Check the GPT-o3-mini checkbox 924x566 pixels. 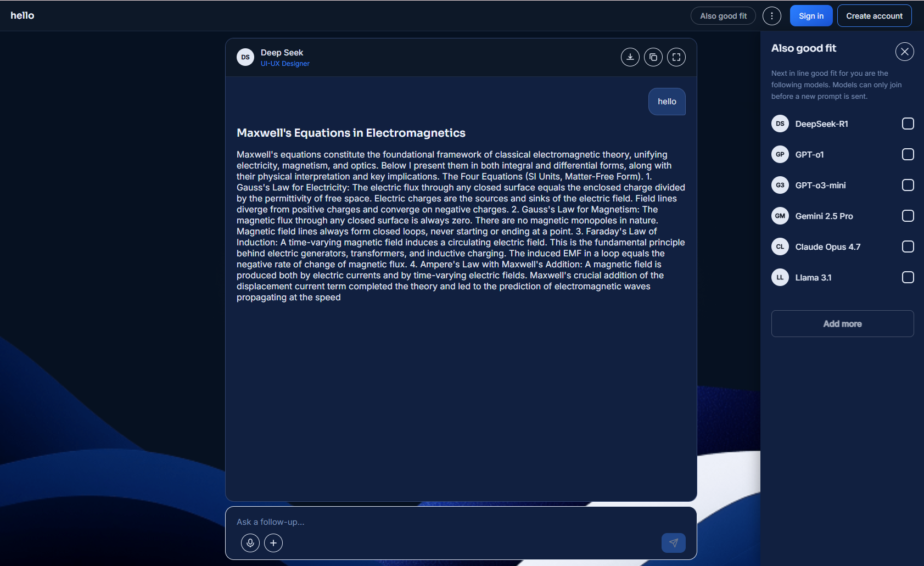(x=908, y=185)
